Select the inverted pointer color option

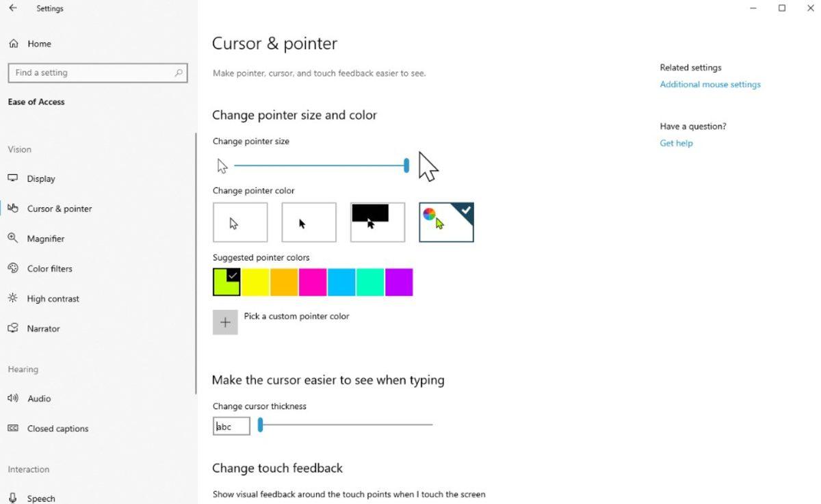point(377,222)
